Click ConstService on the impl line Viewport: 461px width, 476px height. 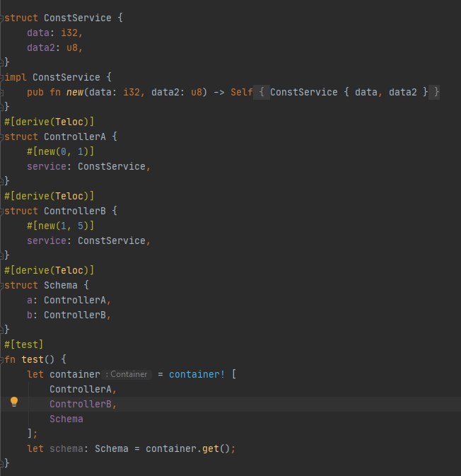66,77
